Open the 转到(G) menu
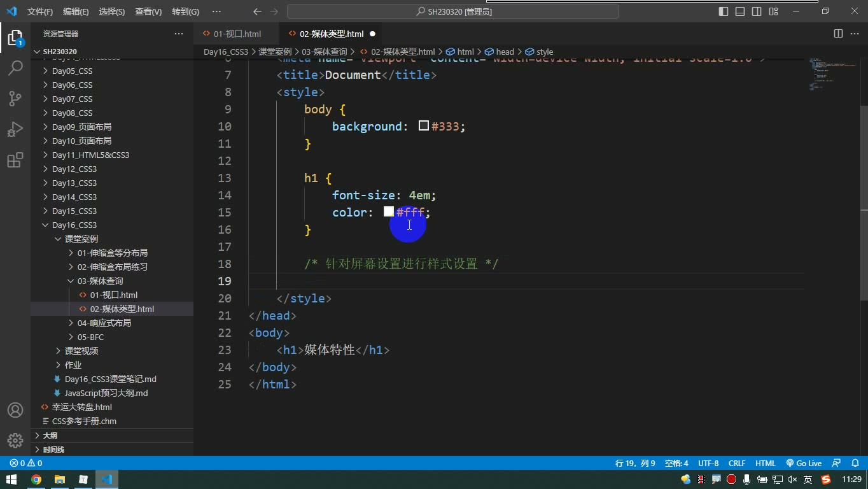This screenshot has width=868, height=489. tap(185, 11)
